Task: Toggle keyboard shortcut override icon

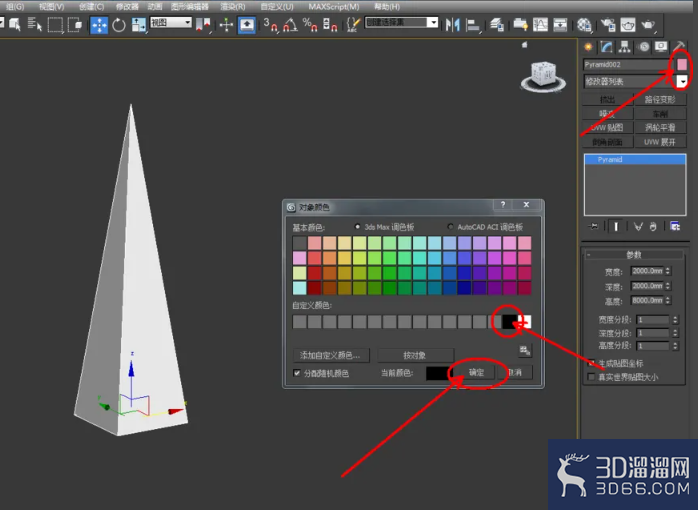Action: point(246,24)
